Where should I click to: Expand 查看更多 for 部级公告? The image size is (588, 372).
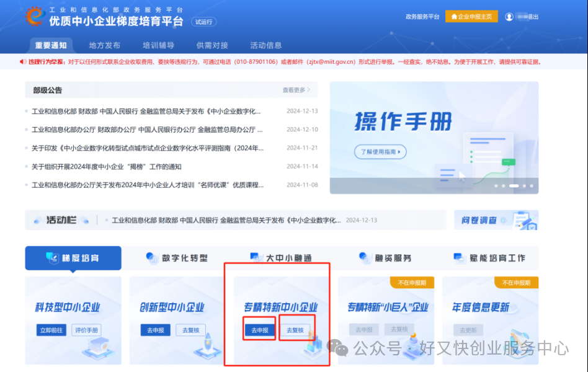(296, 90)
